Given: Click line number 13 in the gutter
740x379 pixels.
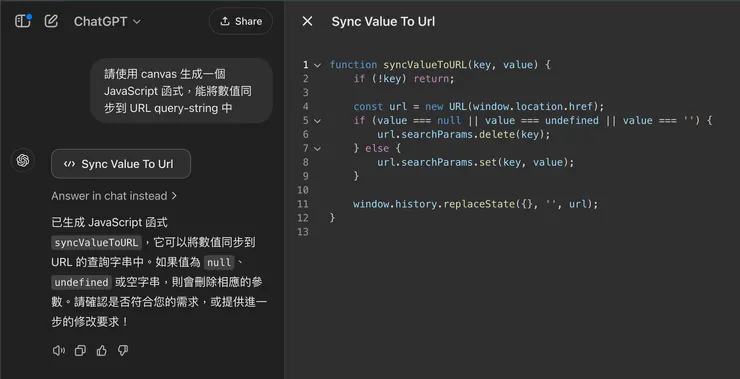Looking at the screenshot, I should (303, 232).
